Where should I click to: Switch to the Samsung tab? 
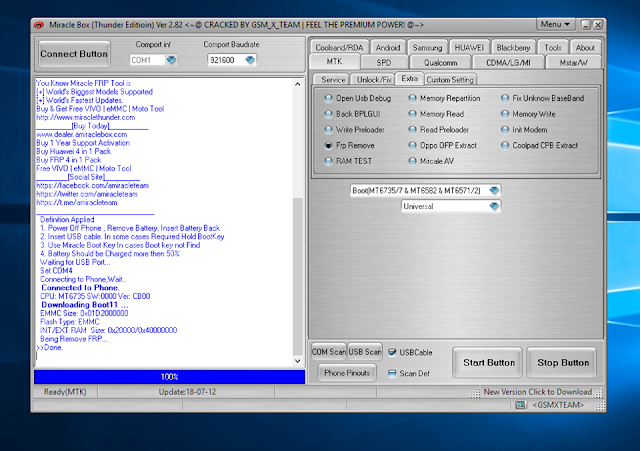[427, 48]
